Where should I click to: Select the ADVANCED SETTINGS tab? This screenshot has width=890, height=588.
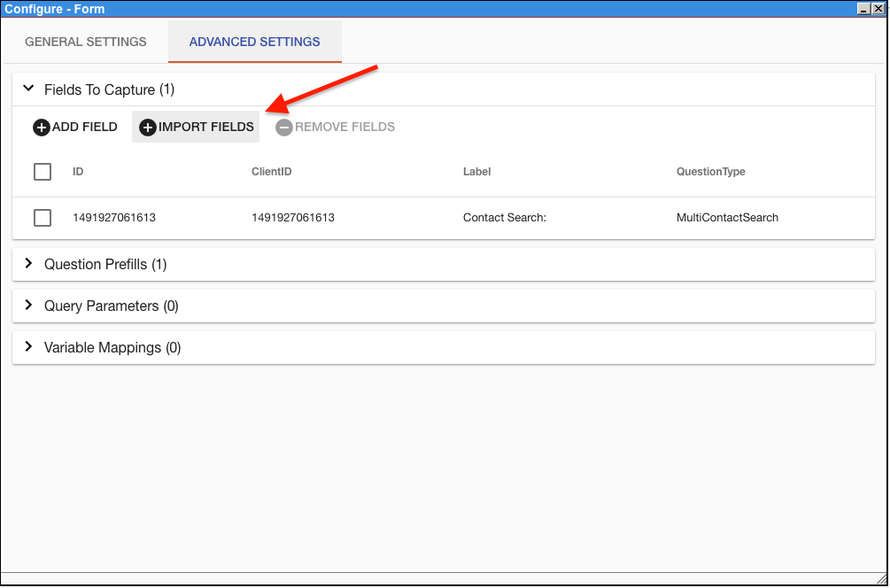(254, 42)
